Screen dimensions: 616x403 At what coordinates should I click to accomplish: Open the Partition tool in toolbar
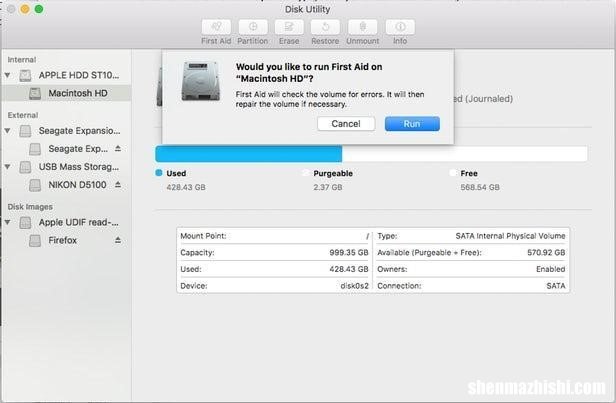[252, 27]
